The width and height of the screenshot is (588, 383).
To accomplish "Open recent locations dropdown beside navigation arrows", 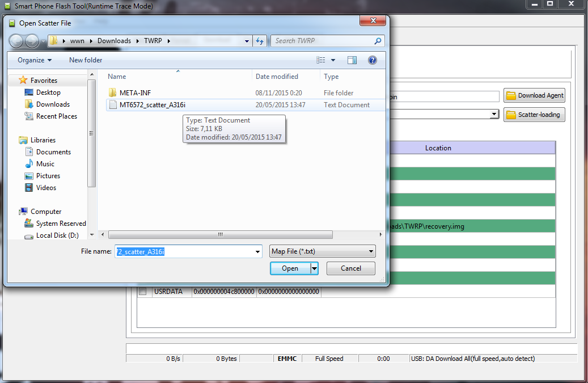I will (x=43, y=41).
